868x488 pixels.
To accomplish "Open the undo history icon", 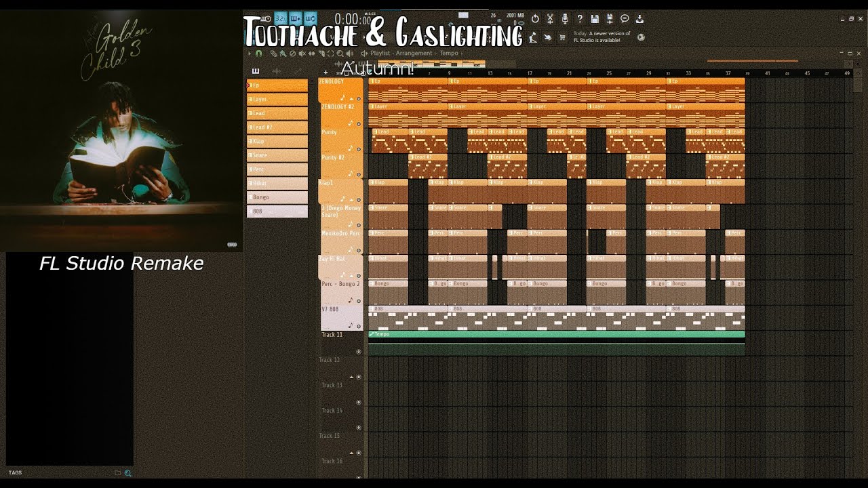I will click(x=535, y=19).
